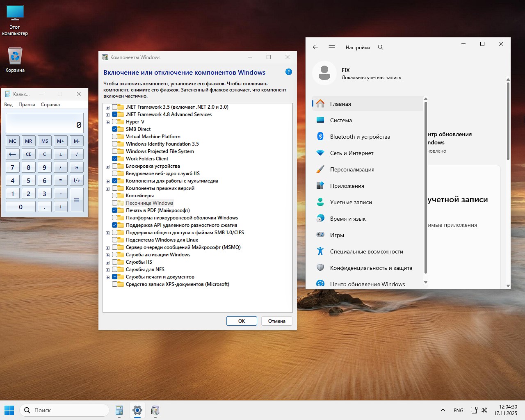
Task: Expand the Службы IIS tree node
Action: 107,262
